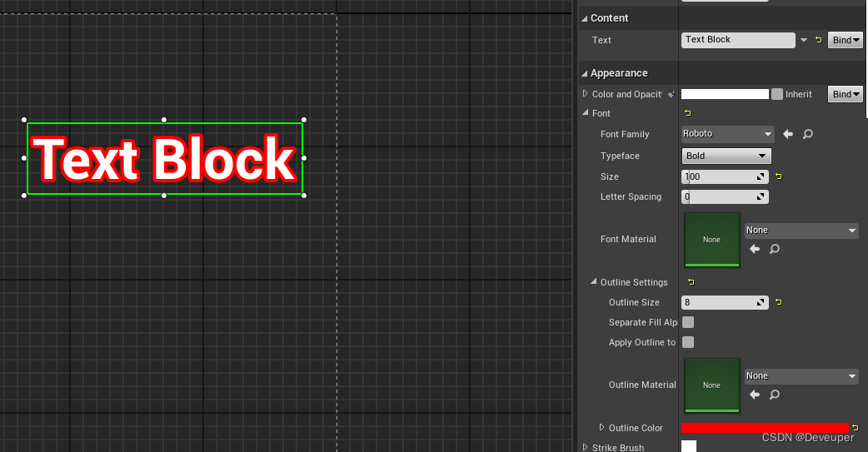The width and height of the screenshot is (868, 452).
Task: Open Font Material None asset dropdown
Action: click(x=801, y=230)
